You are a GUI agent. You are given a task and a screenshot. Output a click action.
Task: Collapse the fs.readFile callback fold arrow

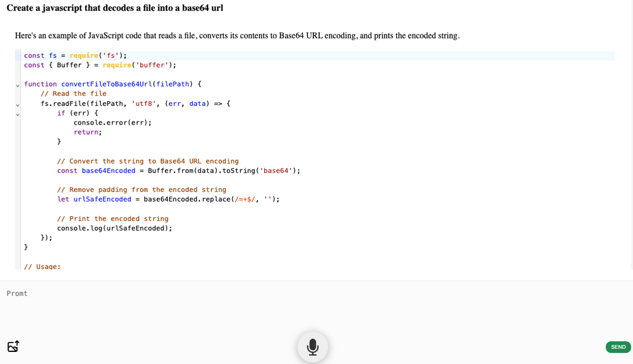[17, 104]
